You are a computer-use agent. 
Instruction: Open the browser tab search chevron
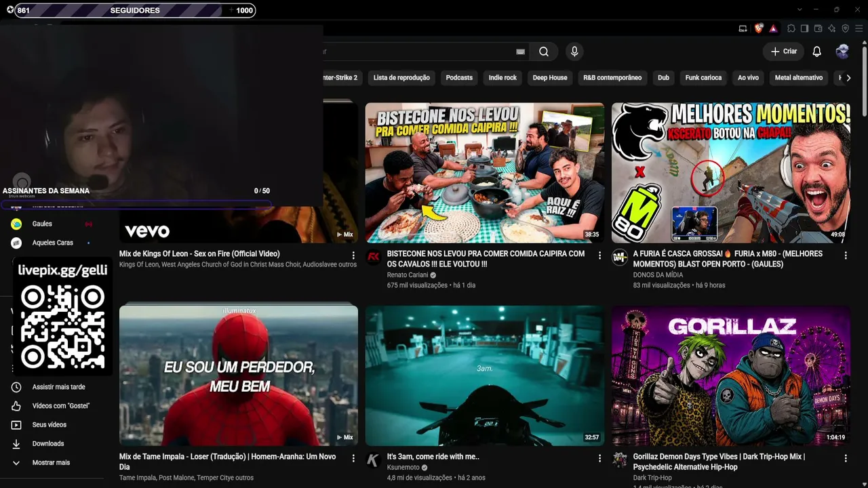(x=800, y=9)
